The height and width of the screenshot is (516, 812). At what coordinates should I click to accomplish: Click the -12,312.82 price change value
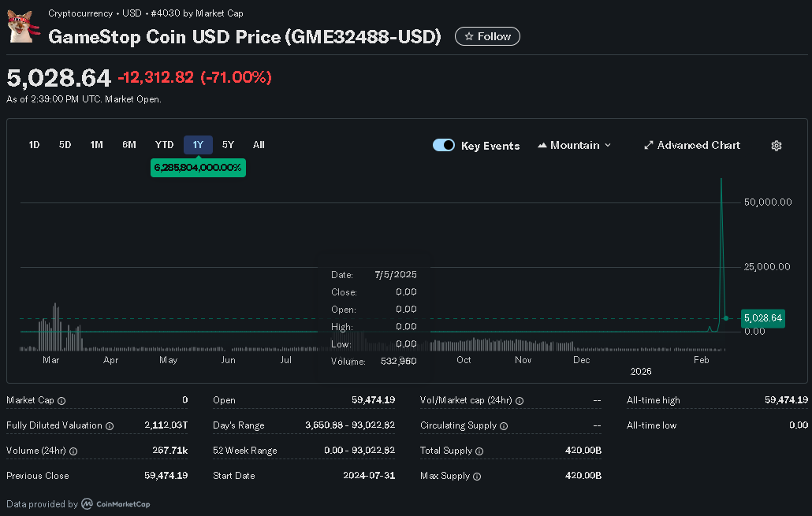click(156, 77)
